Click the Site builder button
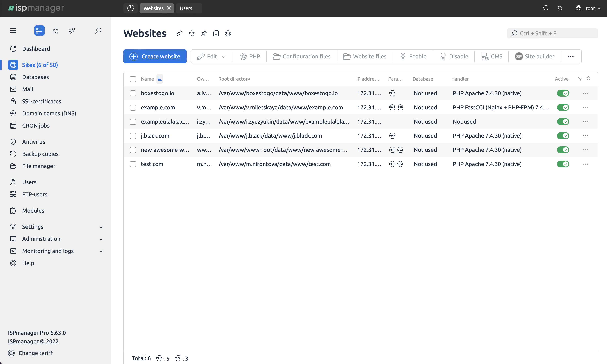 pyautogui.click(x=535, y=56)
